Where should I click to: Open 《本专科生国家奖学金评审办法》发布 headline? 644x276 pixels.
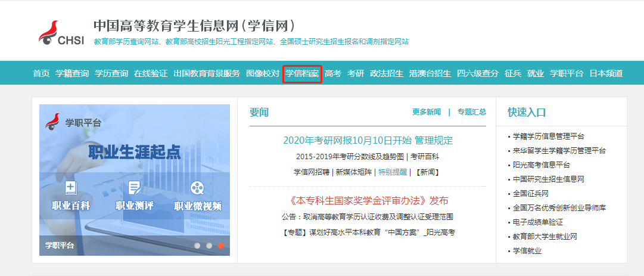368,200
